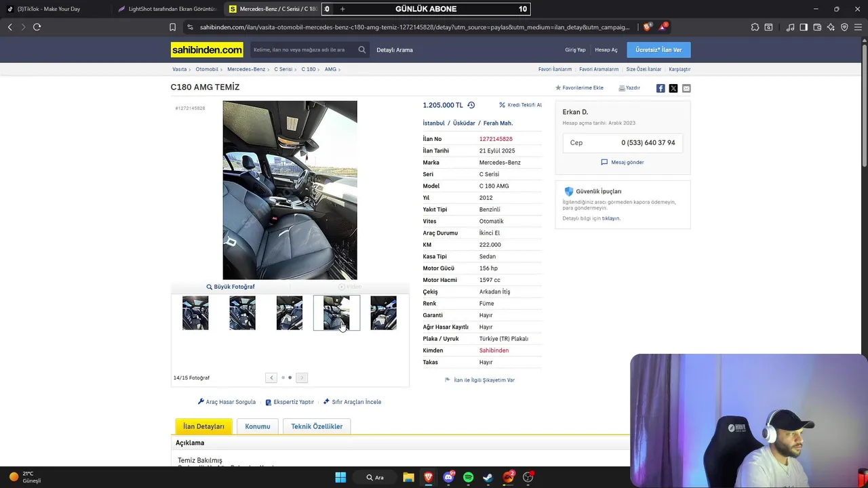Open Windows taskbar Ara search box

(375, 477)
